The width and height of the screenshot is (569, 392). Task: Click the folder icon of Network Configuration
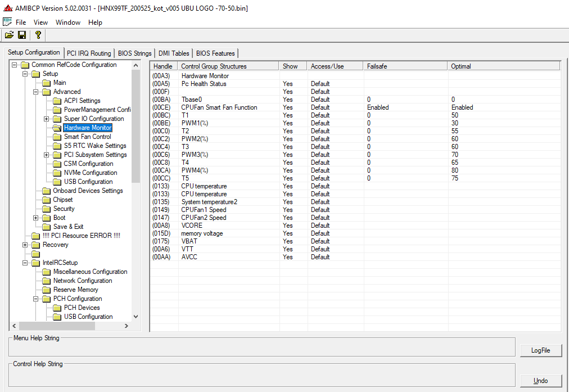coord(46,281)
